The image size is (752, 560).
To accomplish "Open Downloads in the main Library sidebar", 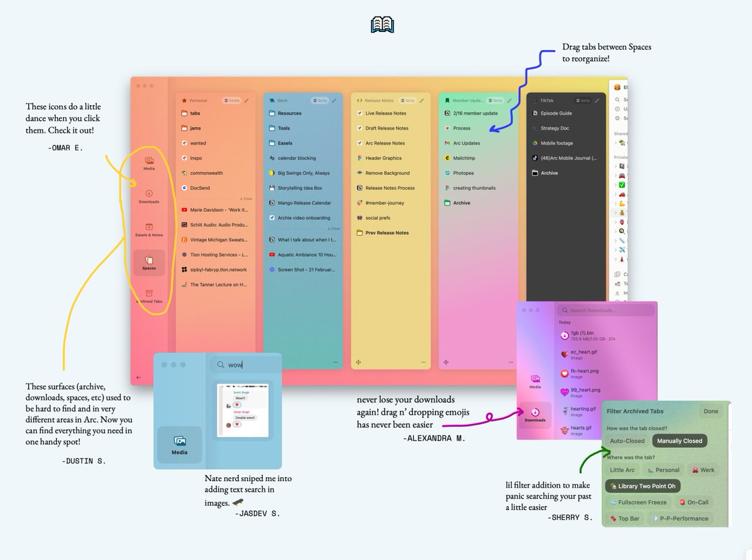I will pos(149,197).
